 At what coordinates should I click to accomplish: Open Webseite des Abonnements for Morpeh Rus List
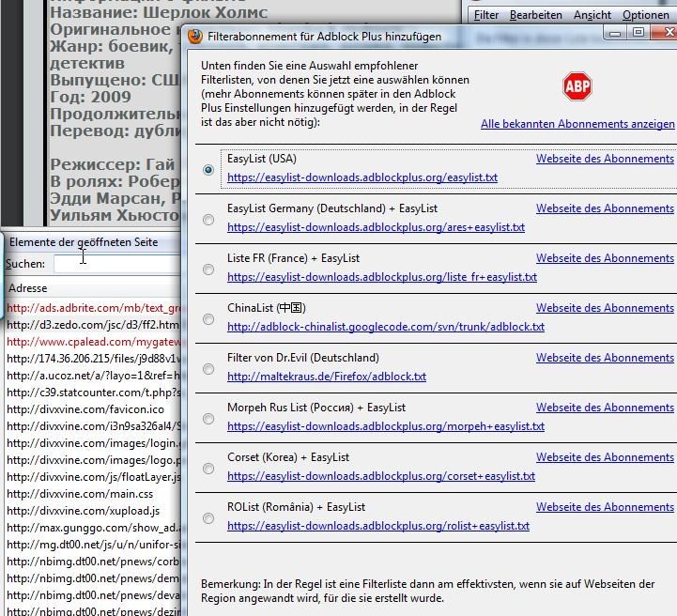(x=605, y=408)
